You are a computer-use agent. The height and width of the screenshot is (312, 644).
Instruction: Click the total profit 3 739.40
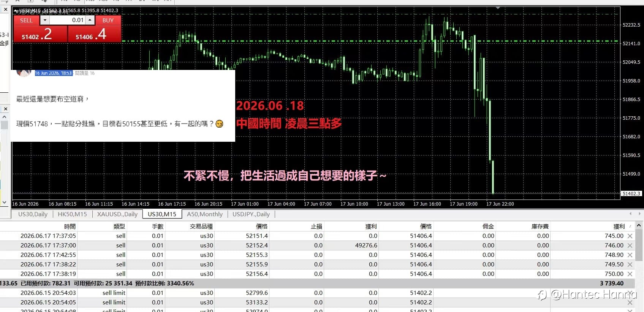click(x=612, y=283)
